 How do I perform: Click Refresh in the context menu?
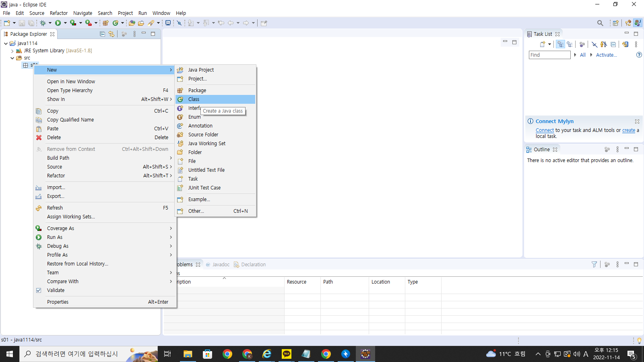(105, 208)
